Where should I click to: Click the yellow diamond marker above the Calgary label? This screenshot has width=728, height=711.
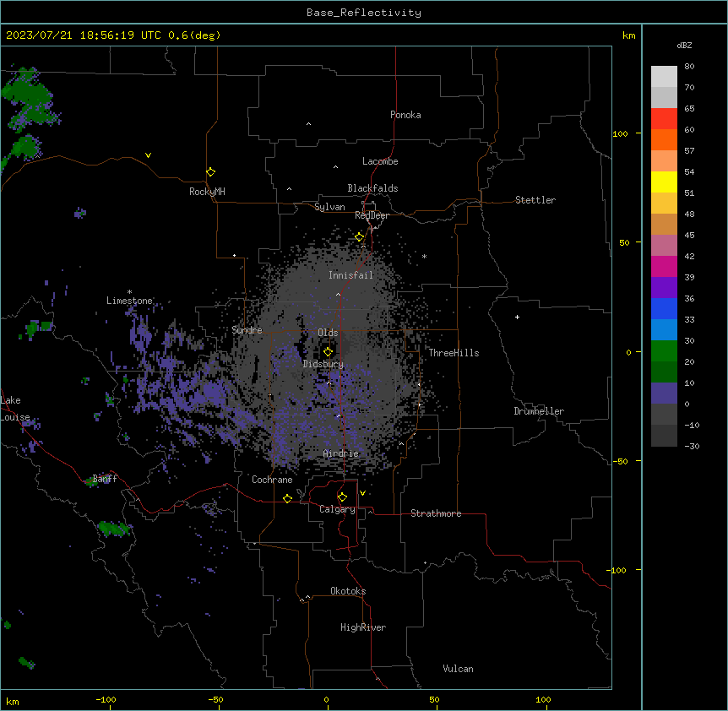342,497
